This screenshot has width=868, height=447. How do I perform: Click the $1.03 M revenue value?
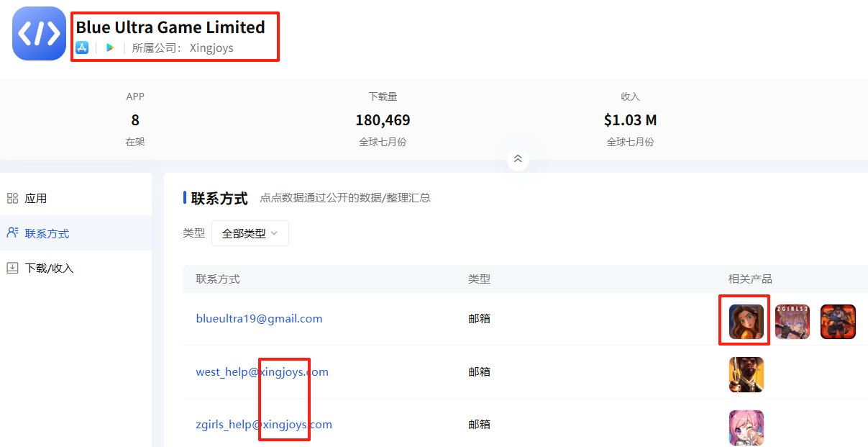pos(630,120)
